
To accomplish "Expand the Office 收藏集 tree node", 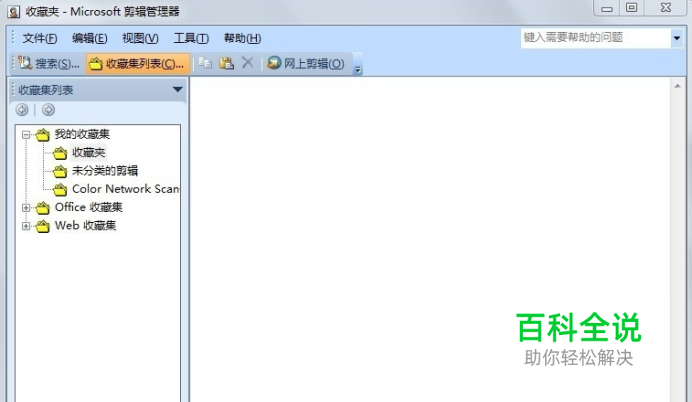I will pos(26,207).
